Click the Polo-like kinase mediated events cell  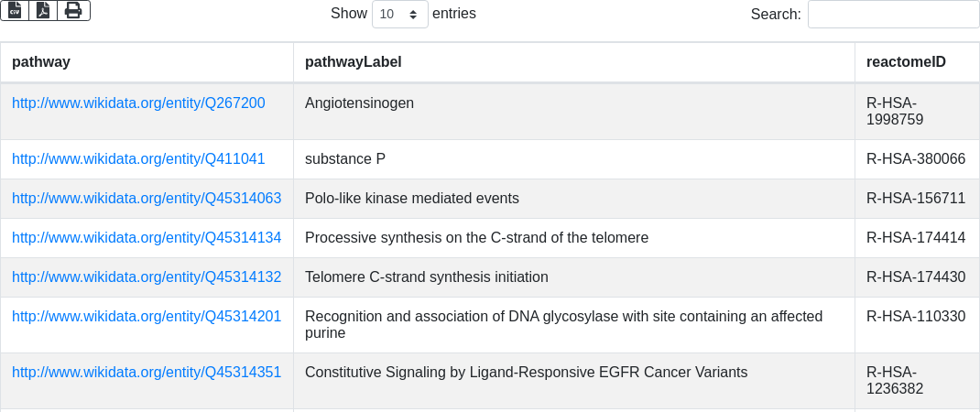point(573,199)
